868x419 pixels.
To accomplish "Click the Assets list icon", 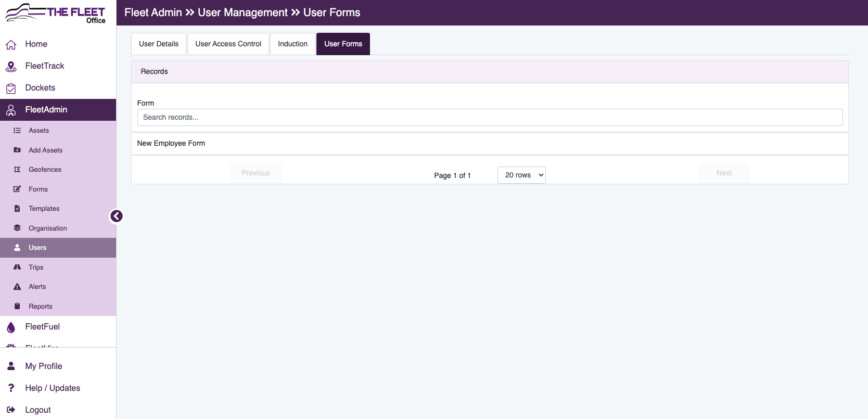I will 17,131.
